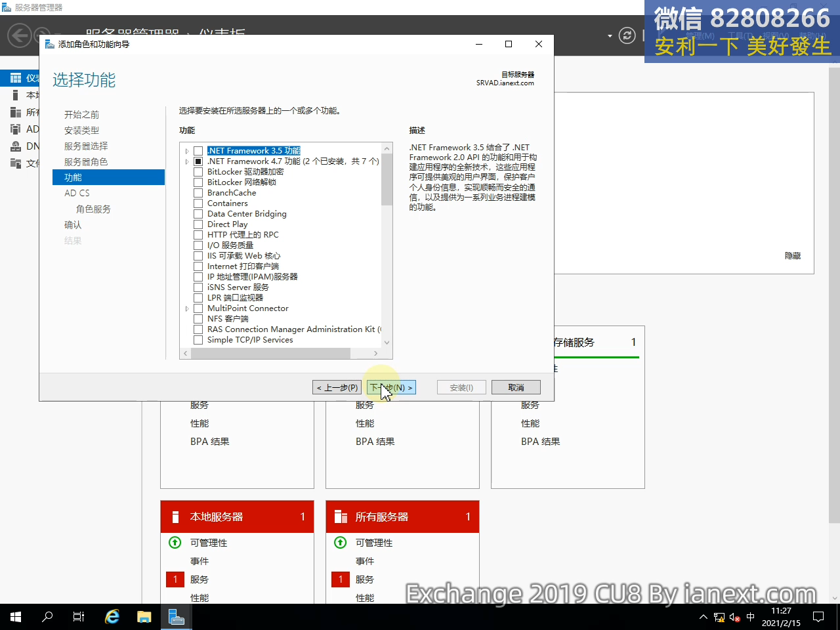Viewport: 840px width, 630px height.
Task: Open File Explorer from taskbar
Action: pos(144,617)
